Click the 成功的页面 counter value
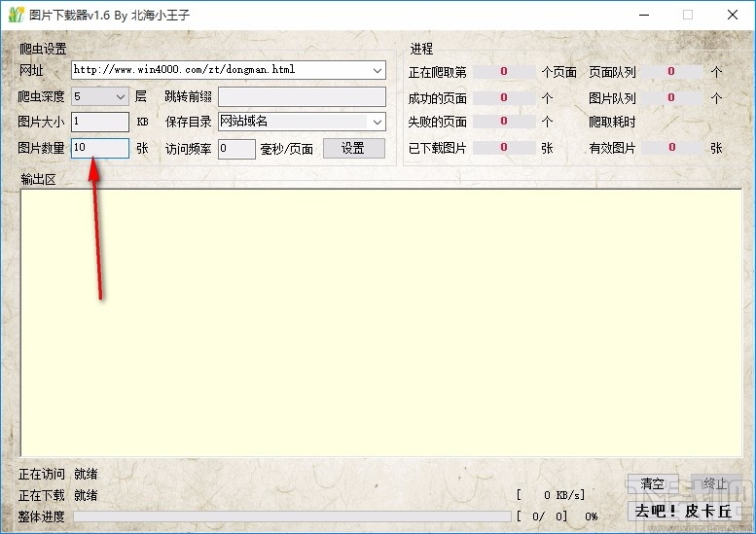Viewport: 756px width, 534px height. click(503, 98)
